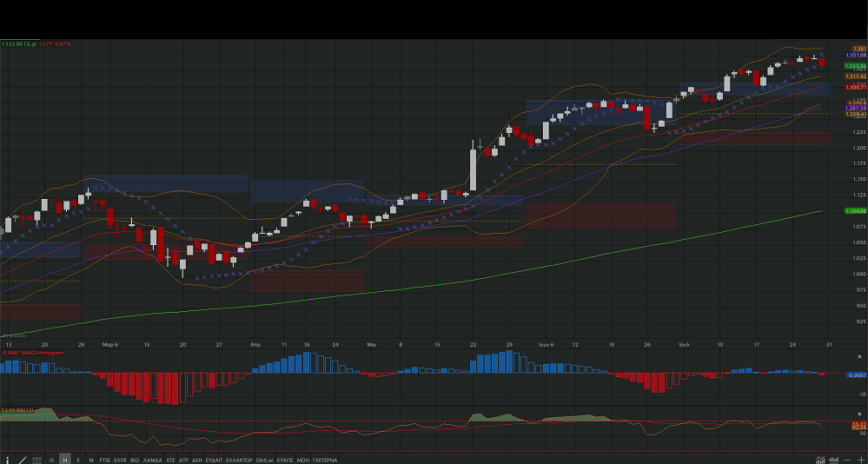Load the ΕΛΛΑΚΤΩΡ symbol
868x464 pixels.
(239, 461)
